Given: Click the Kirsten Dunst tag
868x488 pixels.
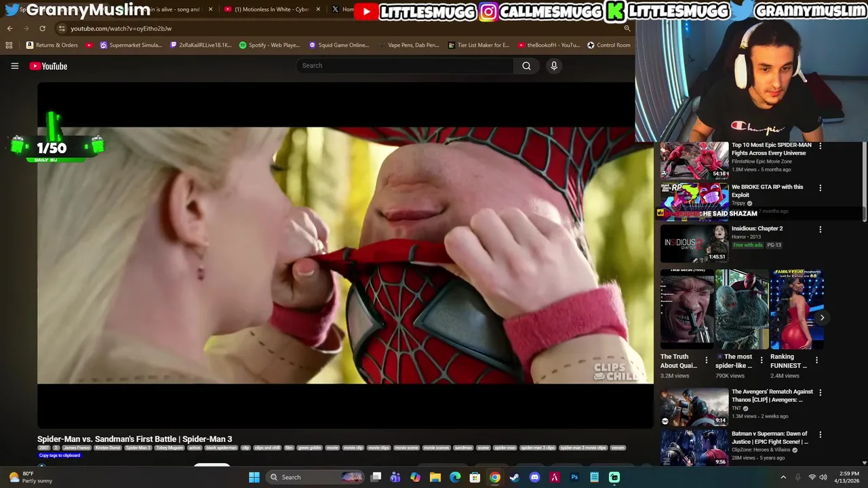Looking at the screenshot, I should point(108,448).
